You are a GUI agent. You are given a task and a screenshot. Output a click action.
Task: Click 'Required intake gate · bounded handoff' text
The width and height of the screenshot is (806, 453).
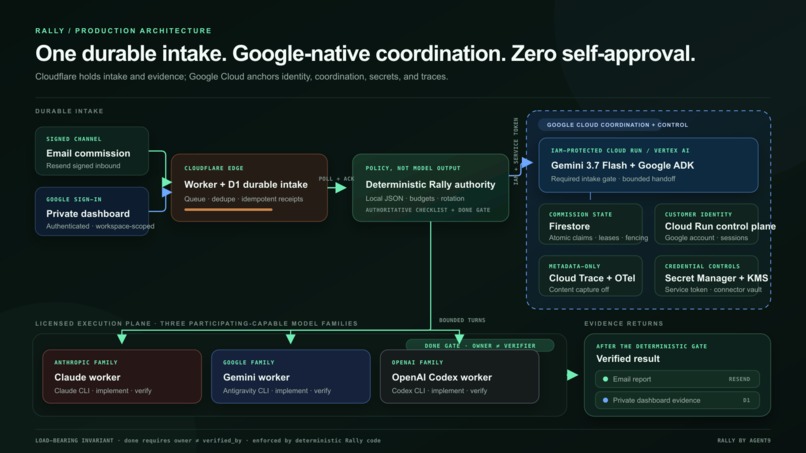pos(613,179)
